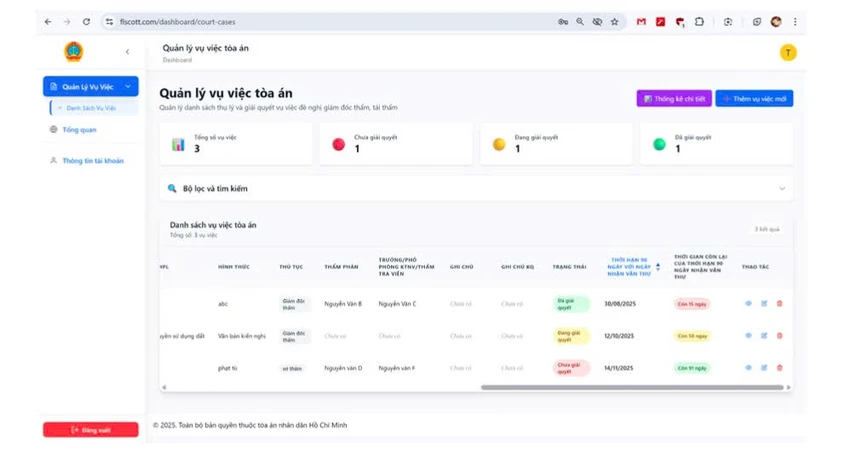850x460 pixels.
Task: Bookmark page with star icon
Action: pos(614,22)
